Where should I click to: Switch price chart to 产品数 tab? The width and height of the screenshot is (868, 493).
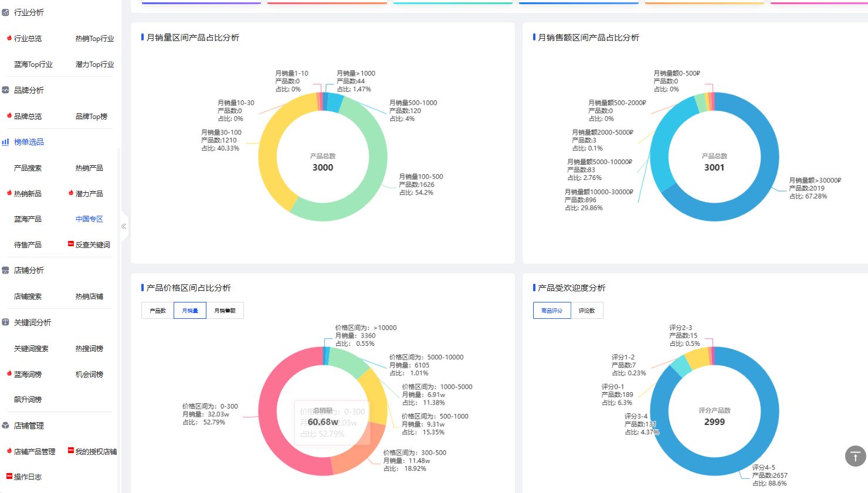(158, 311)
